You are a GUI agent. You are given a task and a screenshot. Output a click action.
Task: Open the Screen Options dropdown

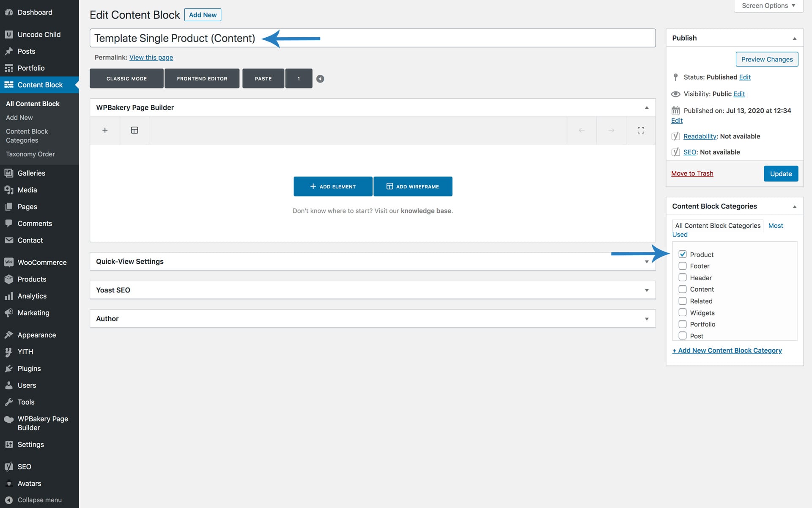pyautogui.click(x=768, y=6)
